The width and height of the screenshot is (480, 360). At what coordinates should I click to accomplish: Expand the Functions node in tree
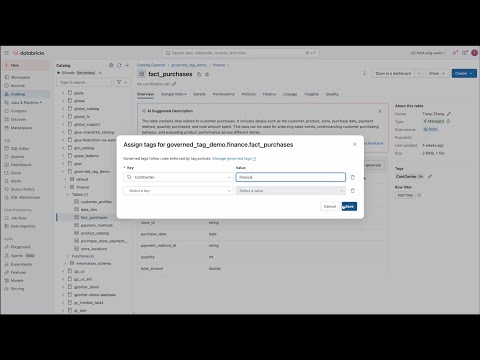point(68,256)
